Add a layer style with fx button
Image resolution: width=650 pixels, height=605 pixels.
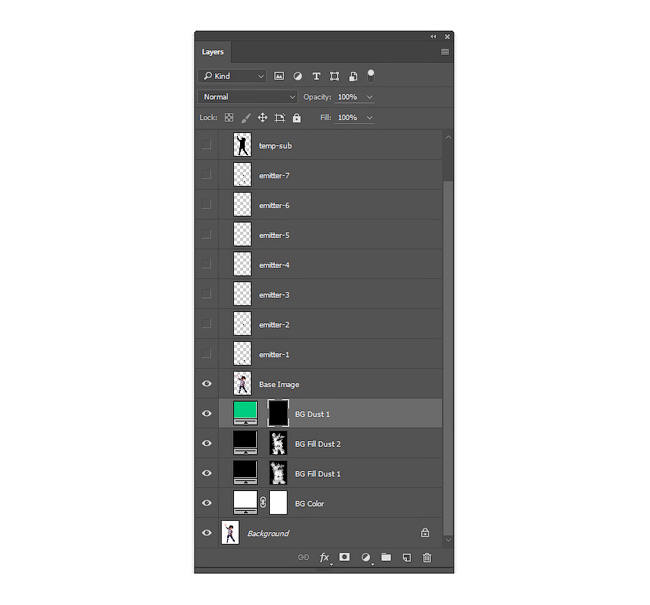(x=325, y=558)
